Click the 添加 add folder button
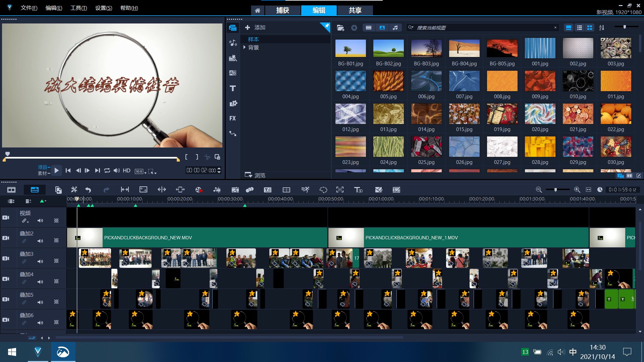The image size is (644, 362). point(255,27)
